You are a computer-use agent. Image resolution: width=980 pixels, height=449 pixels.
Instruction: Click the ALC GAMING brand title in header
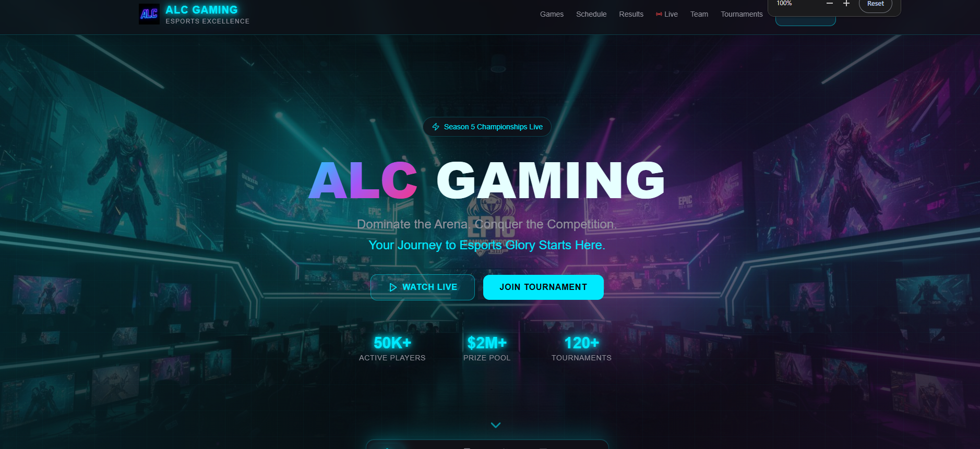(201, 10)
